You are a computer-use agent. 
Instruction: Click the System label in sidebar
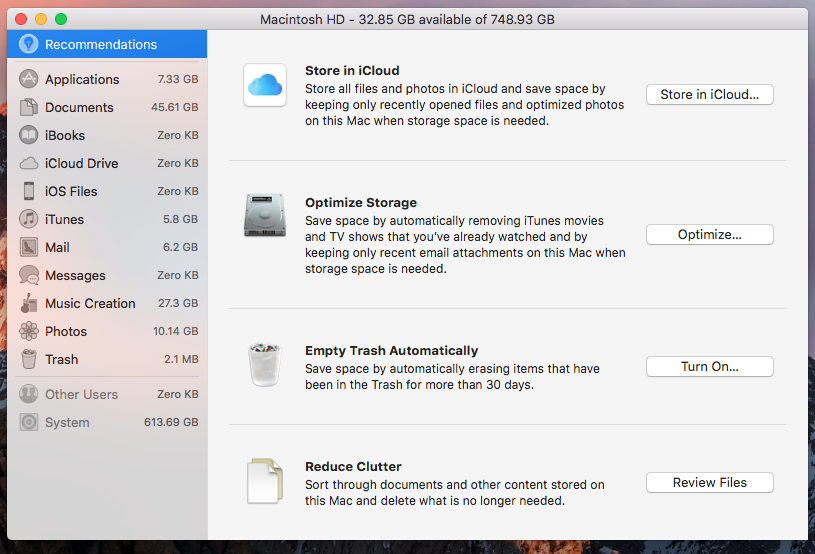pos(67,423)
